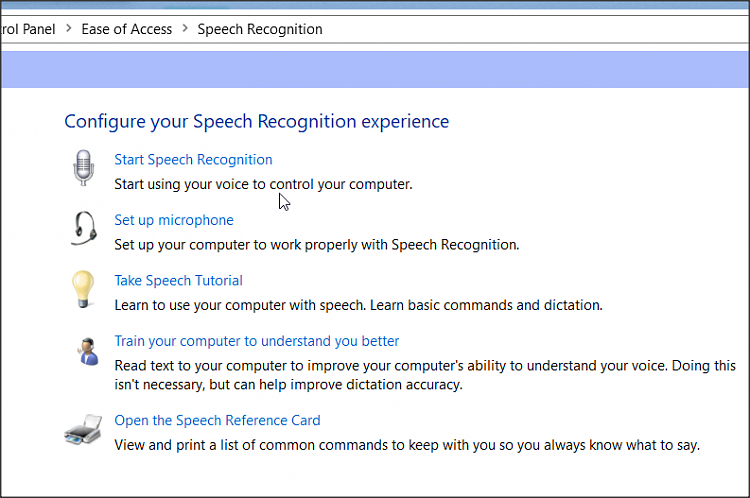
Task: Click the lightbulb icon for Speech Tutorial
Action: [x=82, y=289]
